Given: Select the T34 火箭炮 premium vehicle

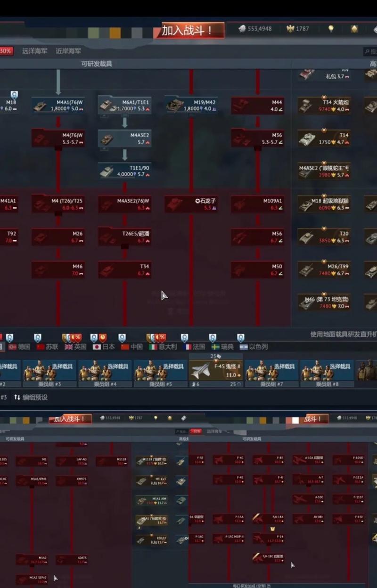Looking at the screenshot, I should coord(324,105).
